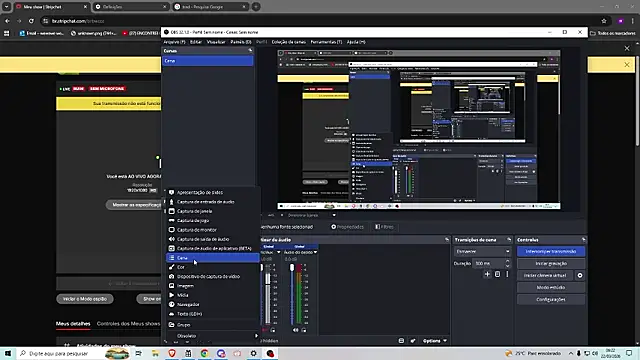Open the Áudio do desktop channel dropdown
Screen dimensions: 640x360
[300, 252]
